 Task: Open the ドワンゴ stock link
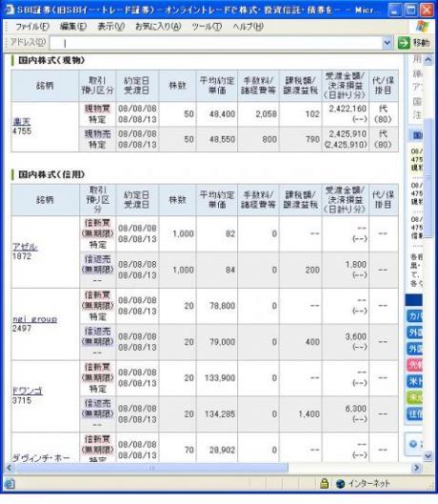tap(28, 391)
